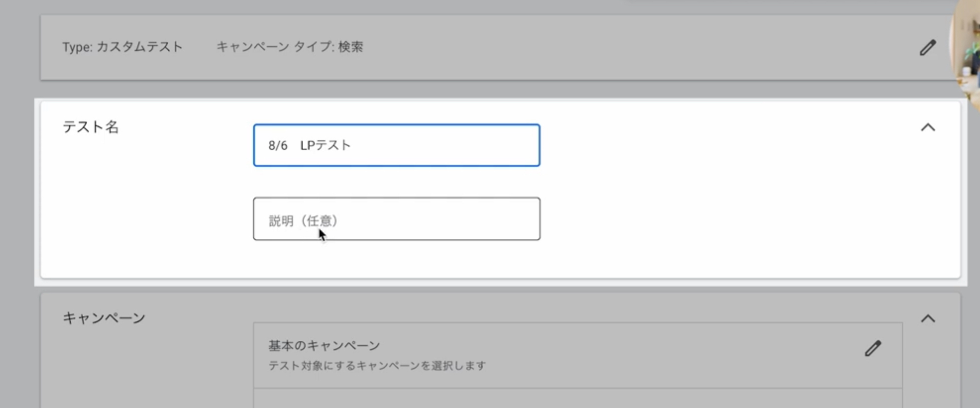Click the Type: カスタムテスト text

point(122,47)
